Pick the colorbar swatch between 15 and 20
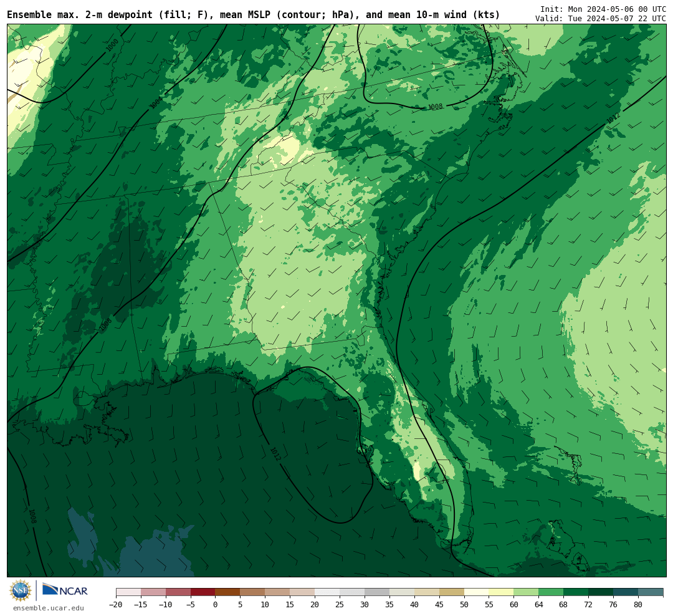673x616 pixels. [x=303, y=592]
